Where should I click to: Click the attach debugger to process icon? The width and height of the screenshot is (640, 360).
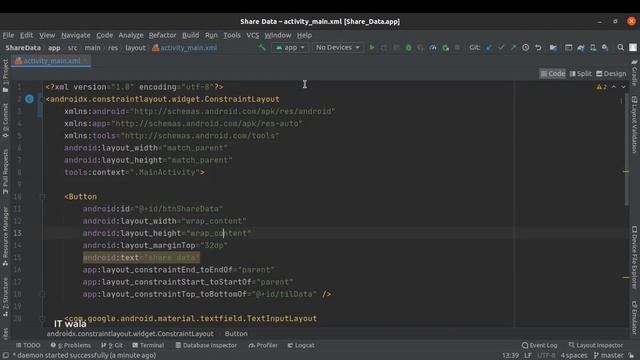(445, 48)
